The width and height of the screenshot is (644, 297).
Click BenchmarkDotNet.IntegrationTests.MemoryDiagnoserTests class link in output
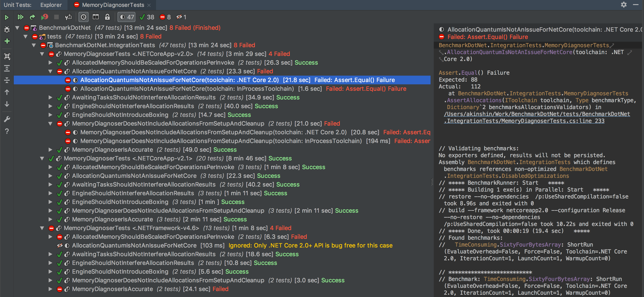pyautogui.click(x=524, y=45)
